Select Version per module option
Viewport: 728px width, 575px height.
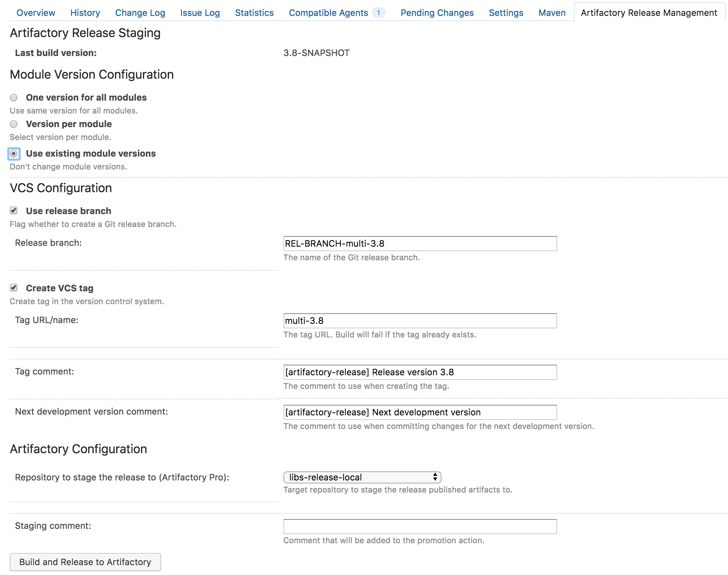14,124
